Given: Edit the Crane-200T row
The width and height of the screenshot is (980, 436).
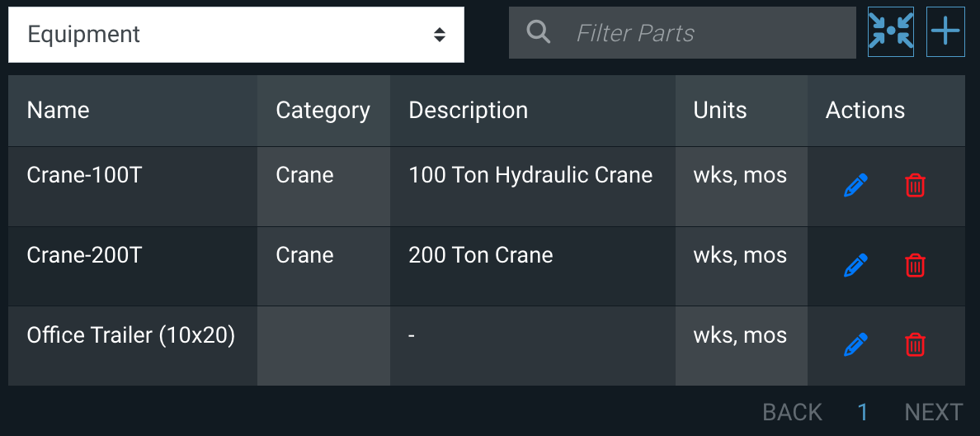Looking at the screenshot, I should [x=856, y=266].
